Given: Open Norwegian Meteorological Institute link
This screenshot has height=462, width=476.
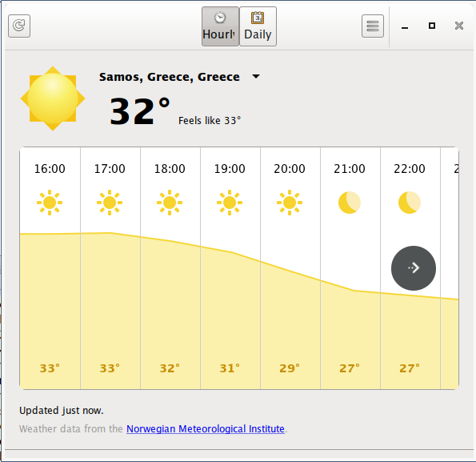Looking at the screenshot, I should coord(206,428).
